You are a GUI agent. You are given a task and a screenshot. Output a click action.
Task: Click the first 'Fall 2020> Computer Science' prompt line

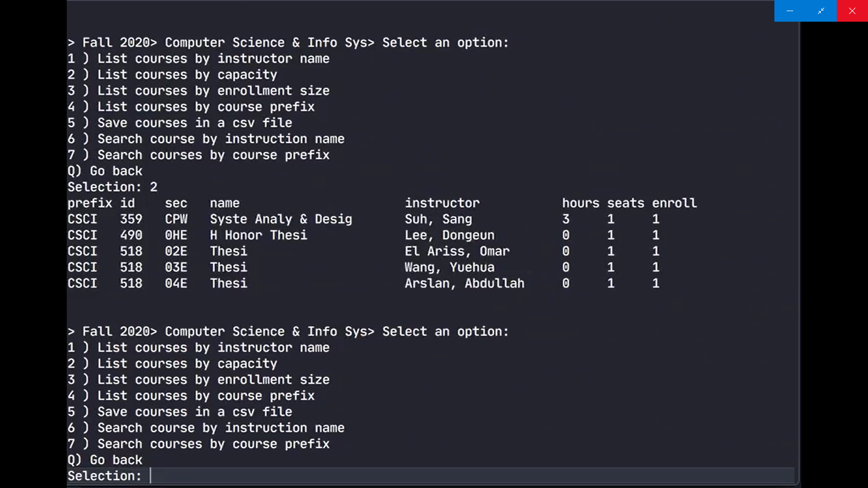pos(288,43)
